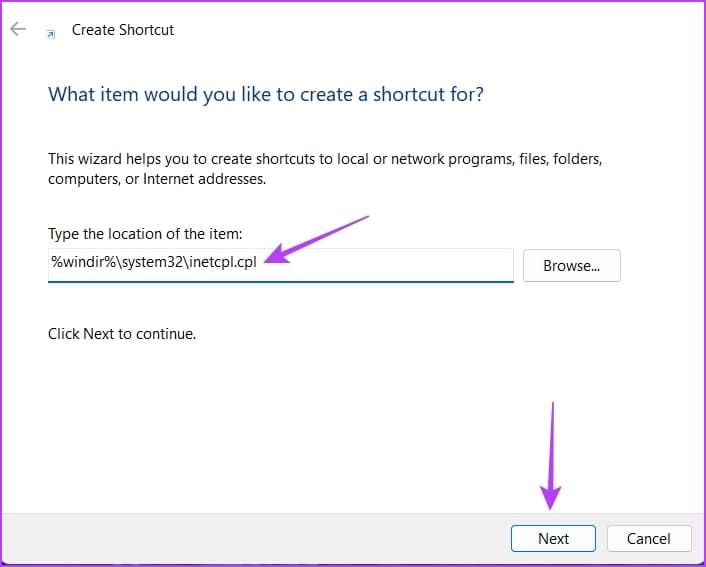Image resolution: width=706 pixels, height=567 pixels.
Task: Focus the item location input field
Action: coord(281,265)
